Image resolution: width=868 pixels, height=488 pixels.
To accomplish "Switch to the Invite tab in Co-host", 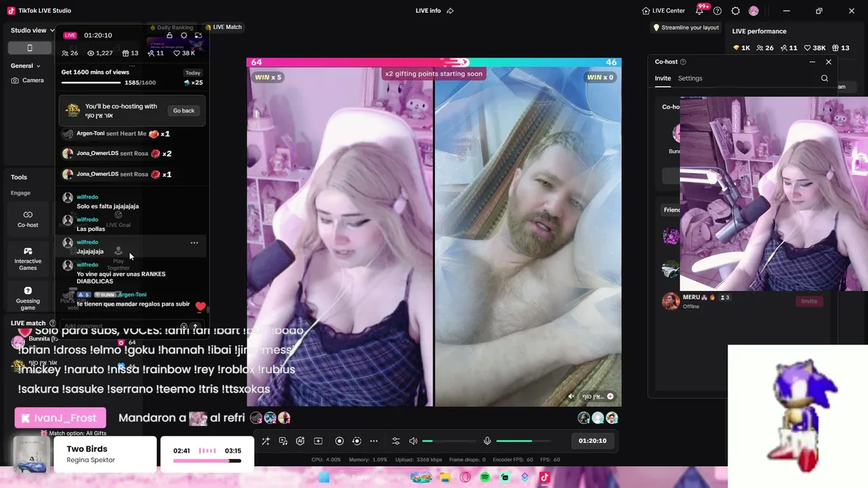I will 663,79.
